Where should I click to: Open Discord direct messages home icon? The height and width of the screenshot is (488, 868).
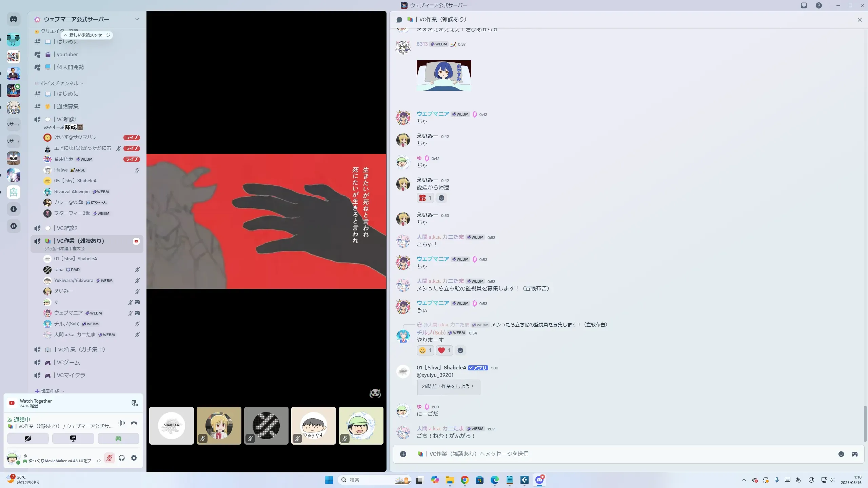[14, 19]
